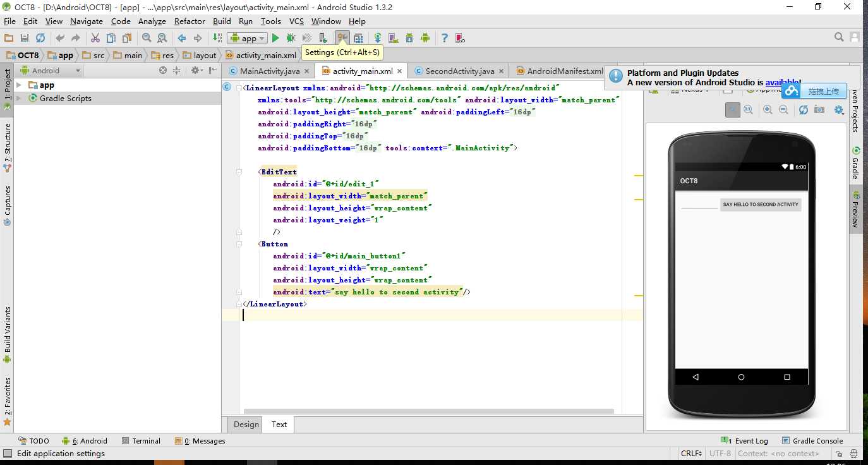Start debugging with the bug icon
This screenshot has height=465, width=868.
click(x=291, y=38)
